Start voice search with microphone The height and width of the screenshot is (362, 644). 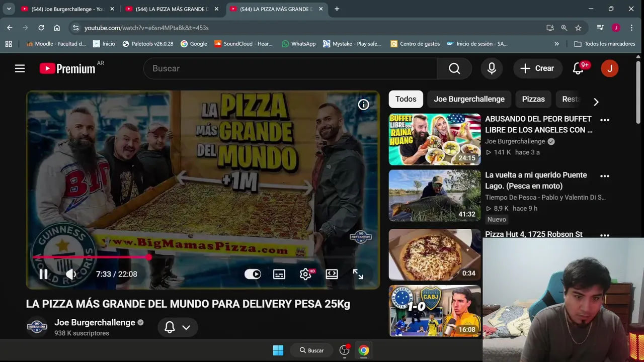click(x=492, y=68)
